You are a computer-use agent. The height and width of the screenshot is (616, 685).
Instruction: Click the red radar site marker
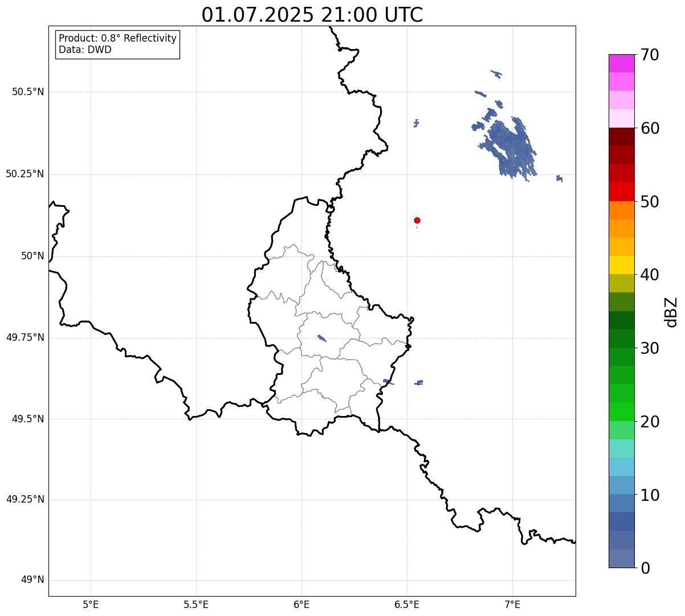417,220
